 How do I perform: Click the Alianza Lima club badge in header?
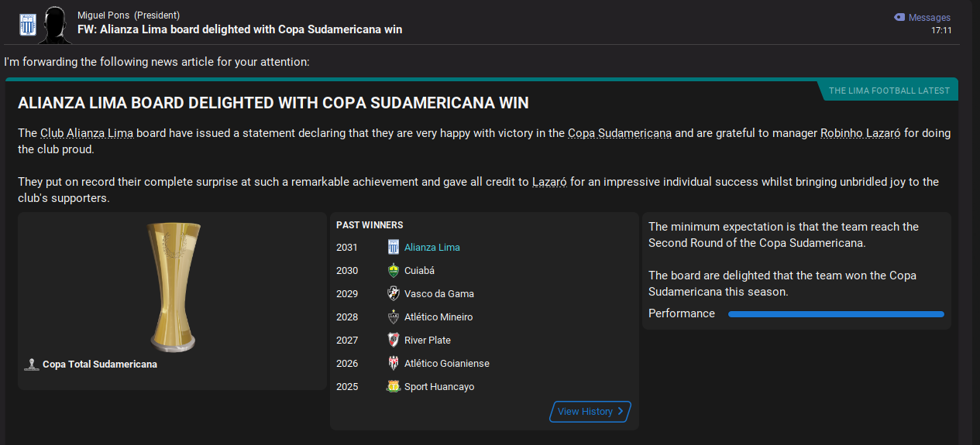[28, 25]
